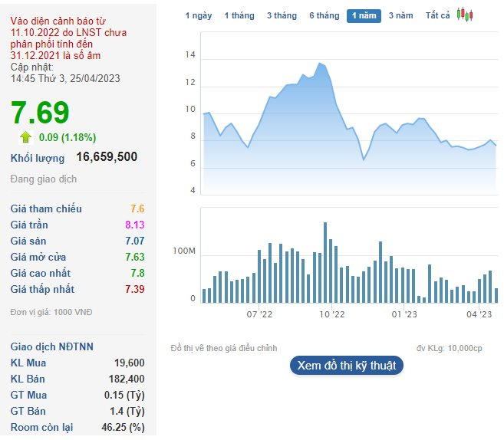
Task: Click reference price value 7.6
Action: (x=137, y=209)
